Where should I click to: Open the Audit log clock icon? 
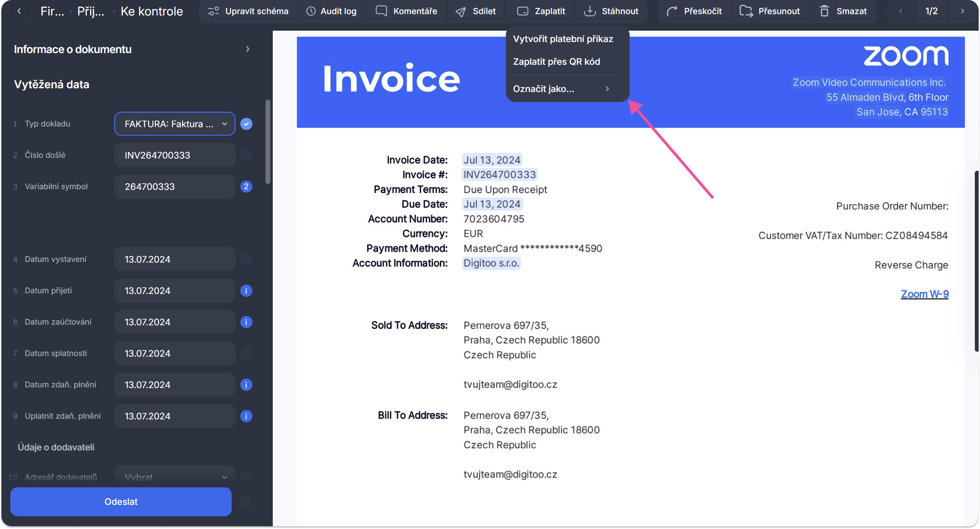[x=311, y=11]
